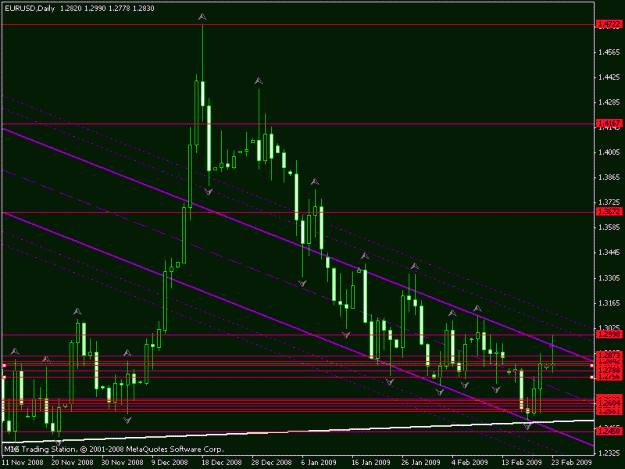The width and height of the screenshot is (625, 469).
Task: Click the 16 Jan 2009 date label
Action: point(371,462)
